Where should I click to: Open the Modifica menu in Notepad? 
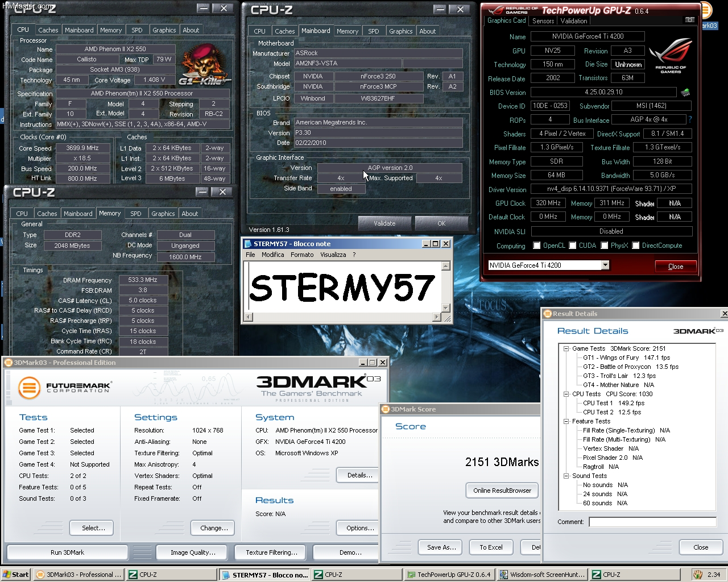tap(272, 255)
